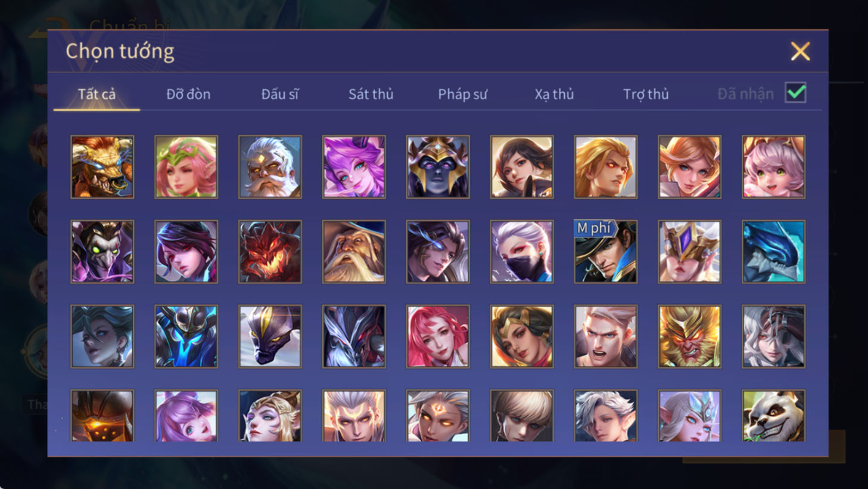
Task: Filter heroes by Xạ thủ
Action: pos(554,94)
